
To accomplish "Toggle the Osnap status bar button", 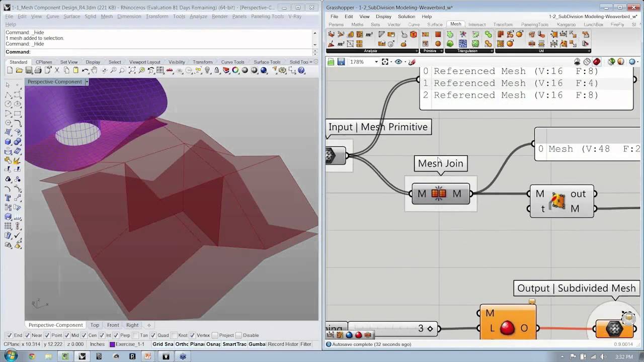I will tap(213, 344).
